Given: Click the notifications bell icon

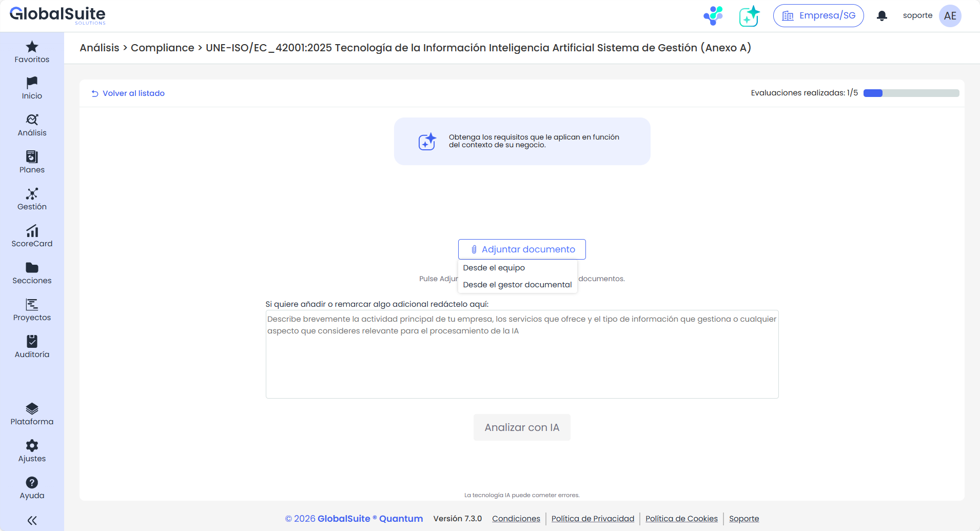Looking at the screenshot, I should tap(881, 16).
